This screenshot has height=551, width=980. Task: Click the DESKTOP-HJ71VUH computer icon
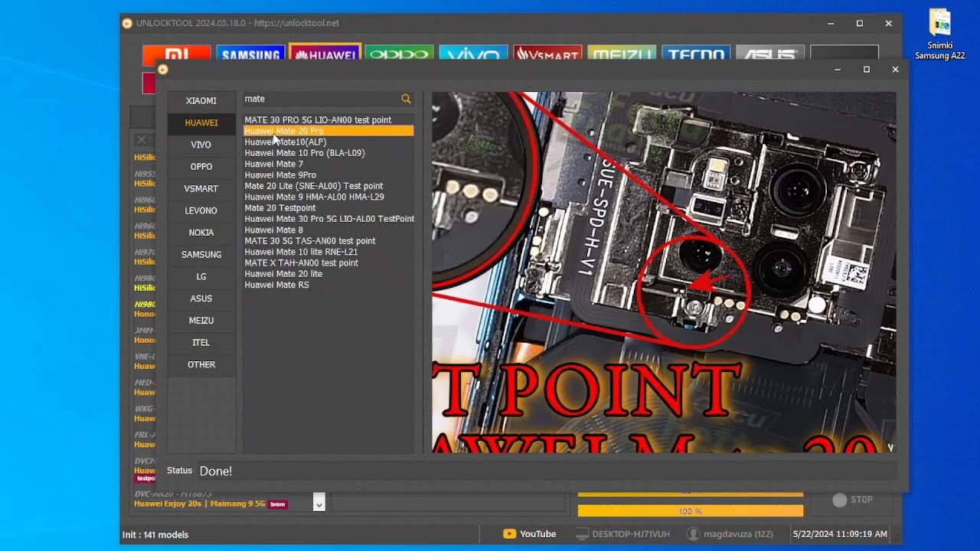click(x=582, y=534)
